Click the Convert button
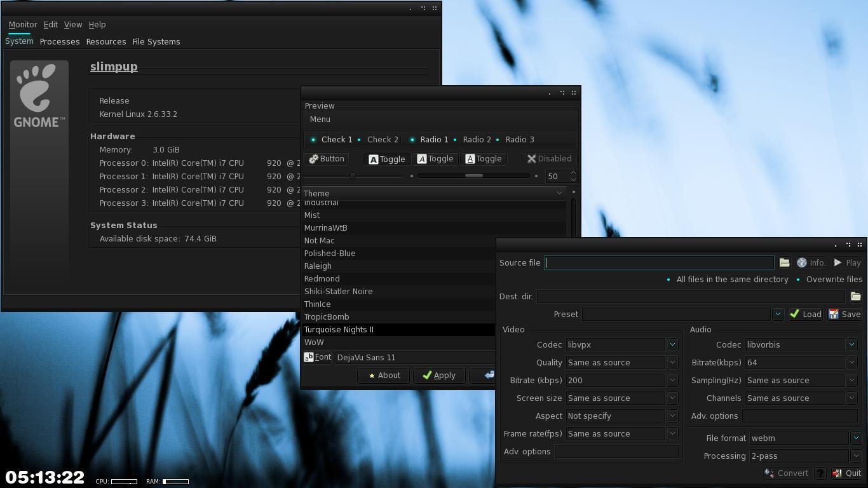The image size is (868, 488). tap(787, 473)
